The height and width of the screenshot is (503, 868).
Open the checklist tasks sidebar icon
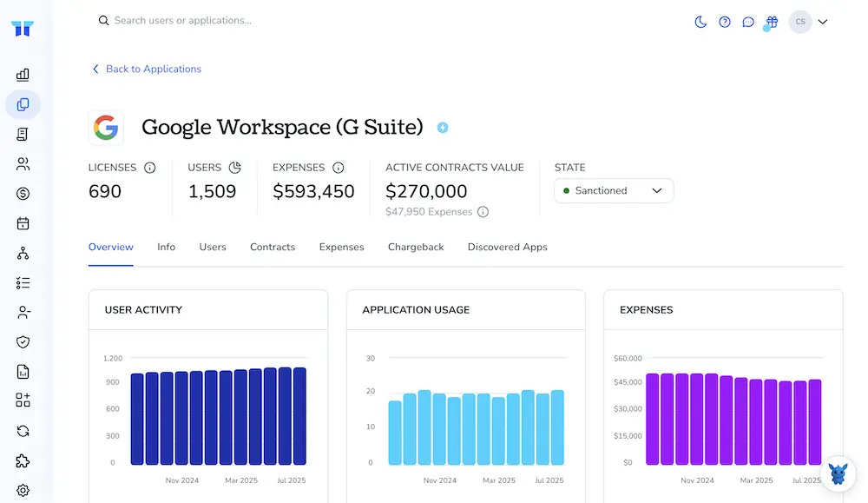click(23, 283)
